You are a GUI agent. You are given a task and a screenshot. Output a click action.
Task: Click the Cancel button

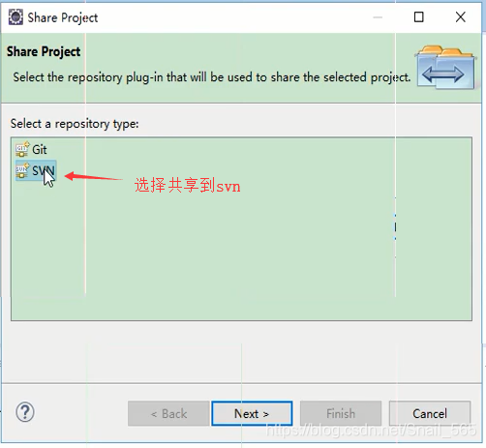click(x=430, y=413)
